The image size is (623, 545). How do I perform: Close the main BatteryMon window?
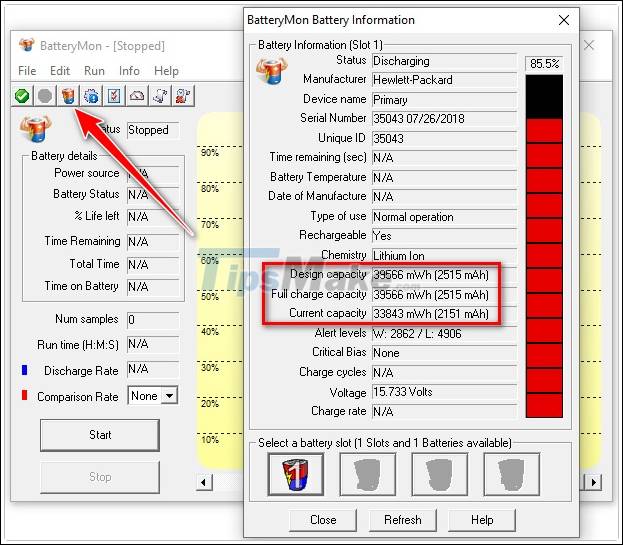[x=589, y=45]
